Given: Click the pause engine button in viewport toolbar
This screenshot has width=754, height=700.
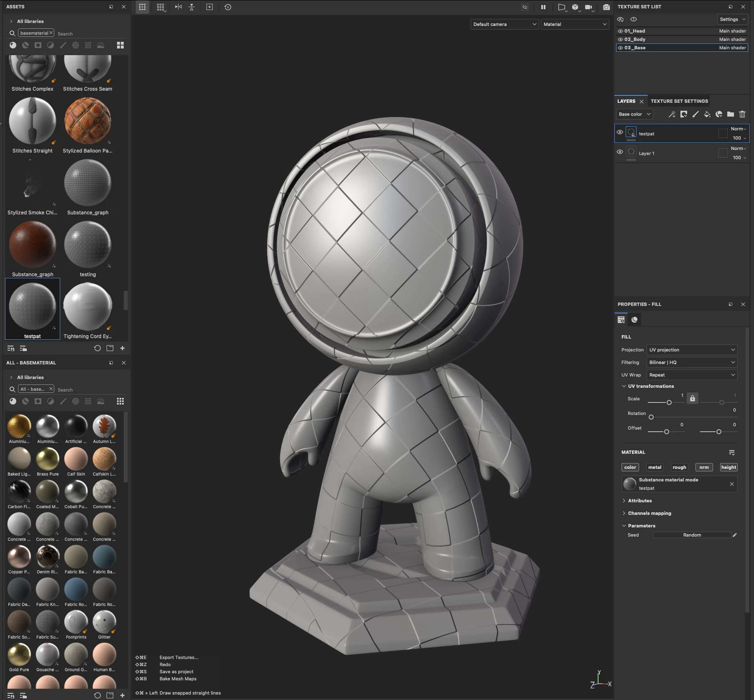Looking at the screenshot, I should click(543, 7).
